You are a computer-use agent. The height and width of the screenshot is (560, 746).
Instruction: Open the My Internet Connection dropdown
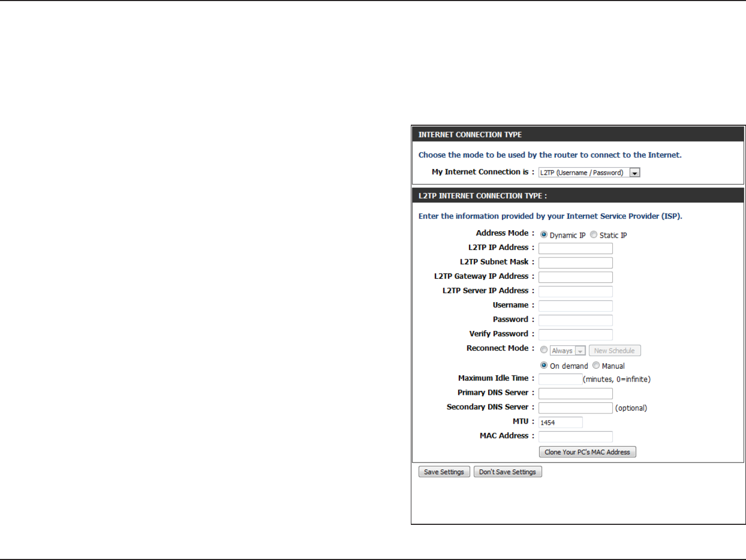(x=589, y=173)
